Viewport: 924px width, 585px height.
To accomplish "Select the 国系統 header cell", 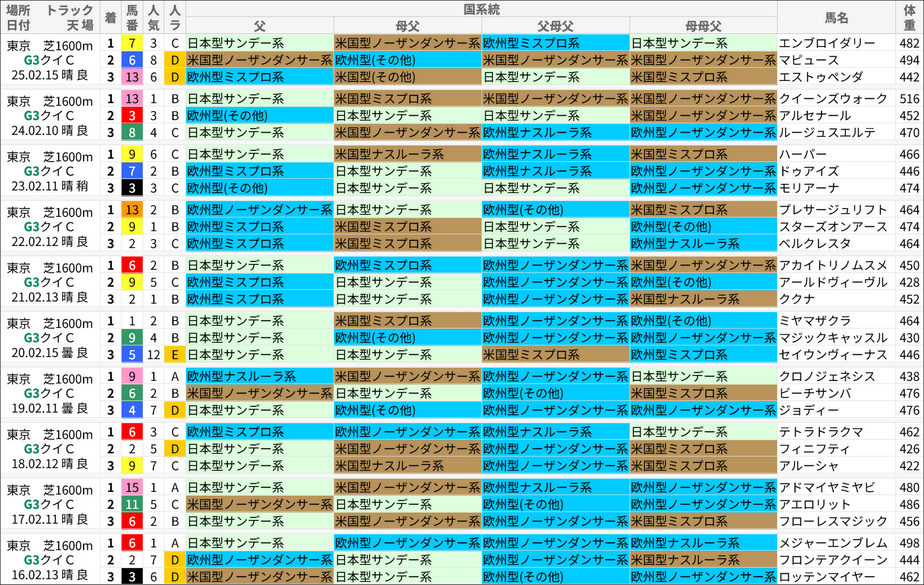I will [x=483, y=8].
